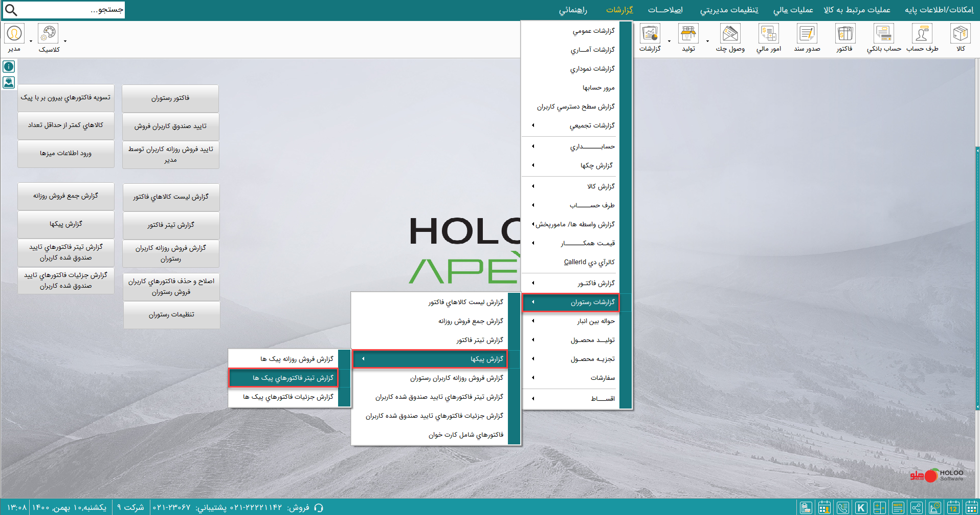Click ورود اطلاعات ميزها button

click(x=65, y=154)
